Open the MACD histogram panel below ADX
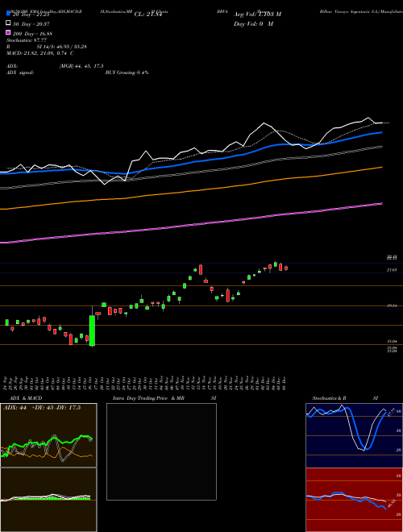403x532 pixels. pyautogui.click(x=48, y=500)
